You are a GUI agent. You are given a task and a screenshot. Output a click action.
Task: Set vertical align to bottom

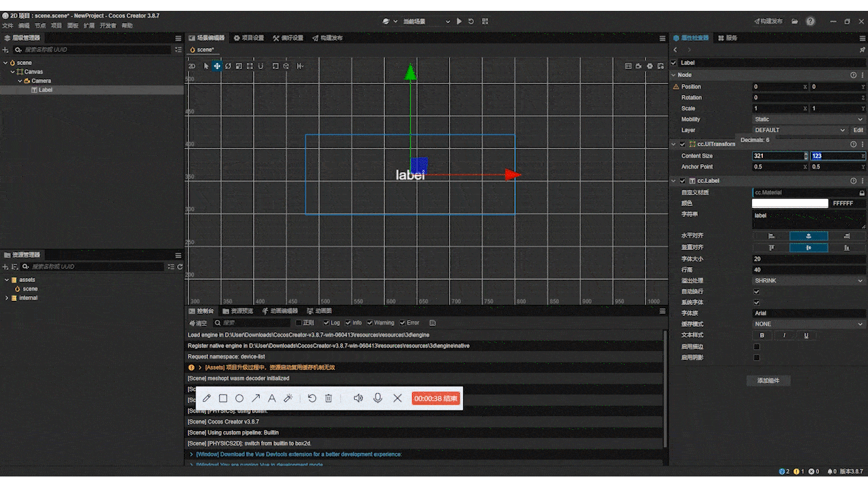[x=846, y=248]
